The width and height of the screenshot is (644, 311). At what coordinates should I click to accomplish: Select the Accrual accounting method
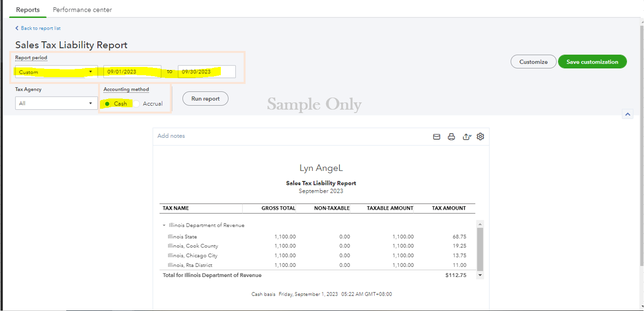pos(136,104)
